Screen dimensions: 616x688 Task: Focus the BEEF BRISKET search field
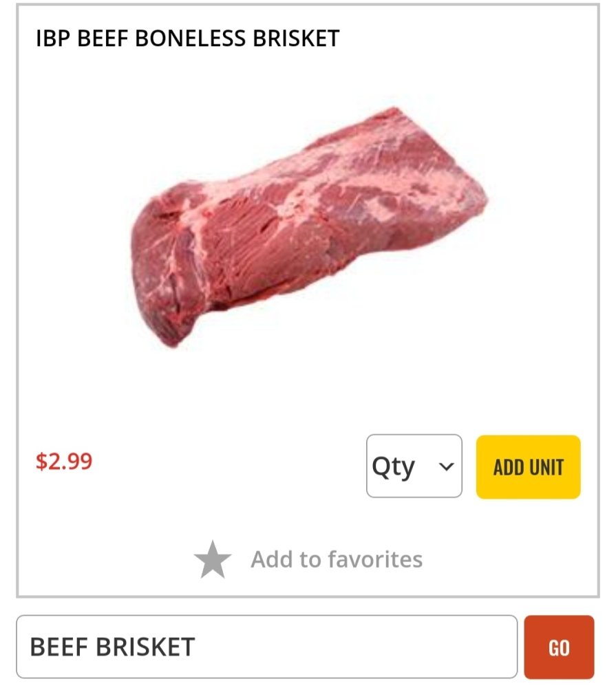pos(266,647)
